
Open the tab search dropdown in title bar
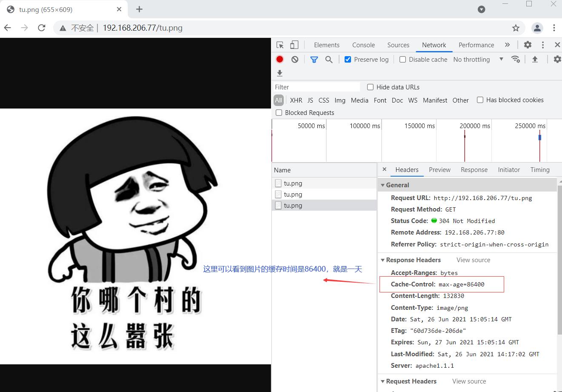coord(482,9)
